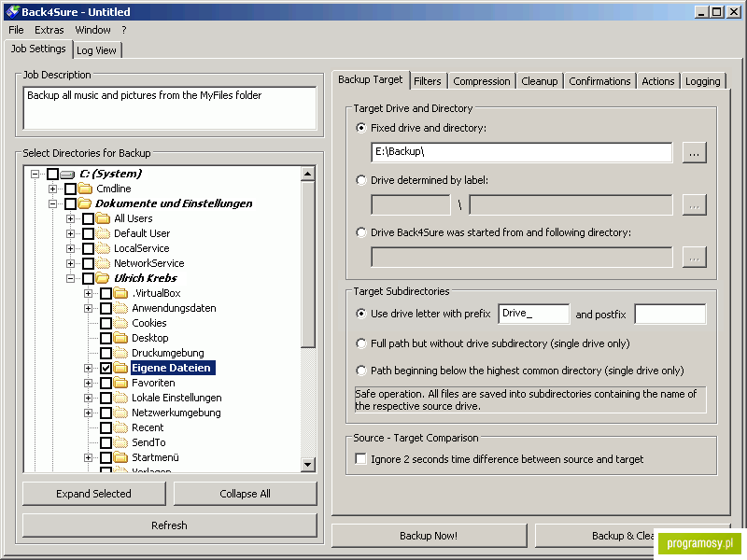The image size is (747, 560).
Task: Click the Startmenü folder icon
Action: (x=121, y=457)
